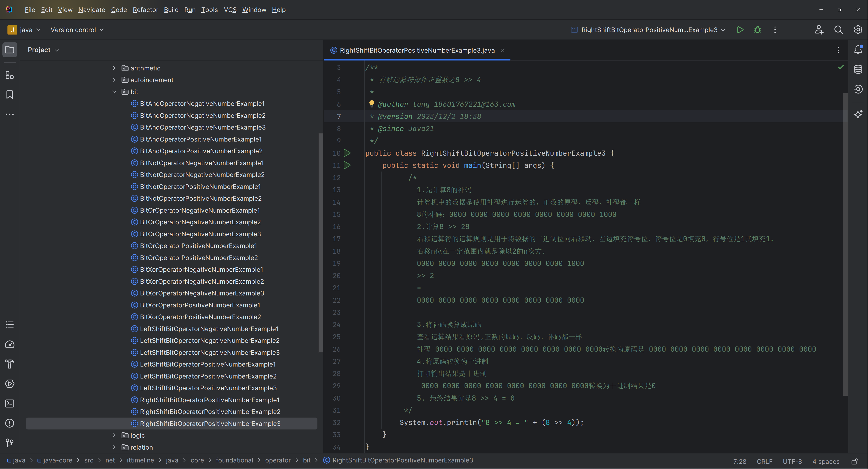
Task: Click the CRLF line separator widget
Action: point(765,461)
